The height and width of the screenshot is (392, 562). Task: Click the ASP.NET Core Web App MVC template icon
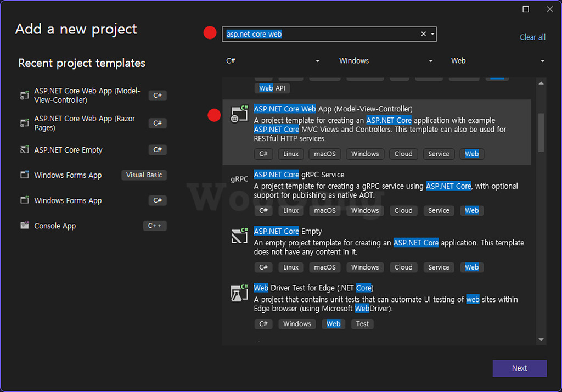click(239, 114)
